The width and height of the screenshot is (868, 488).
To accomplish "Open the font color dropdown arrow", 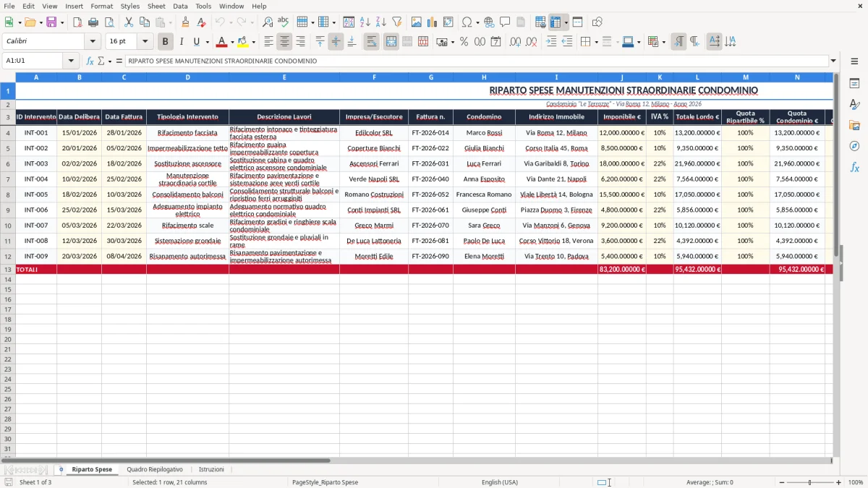I will [231, 42].
